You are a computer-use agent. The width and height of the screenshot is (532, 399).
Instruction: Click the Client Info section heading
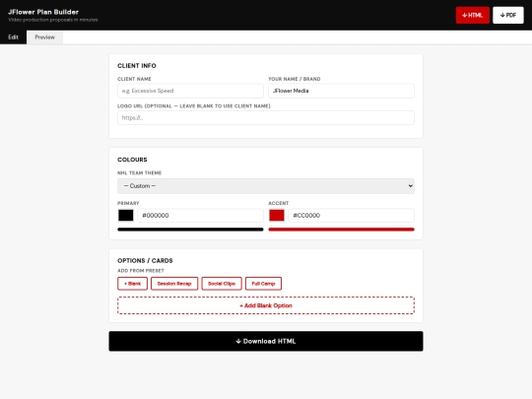click(x=137, y=66)
